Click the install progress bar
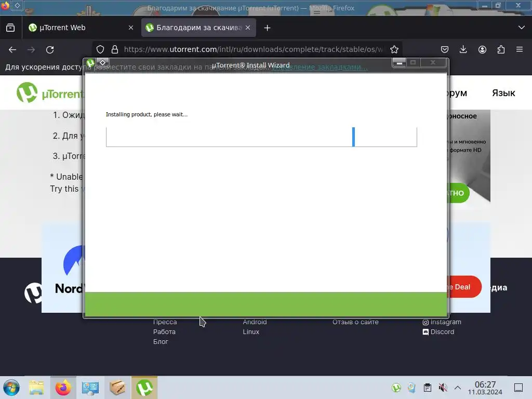532x399 pixels. (x=261, y=137)
